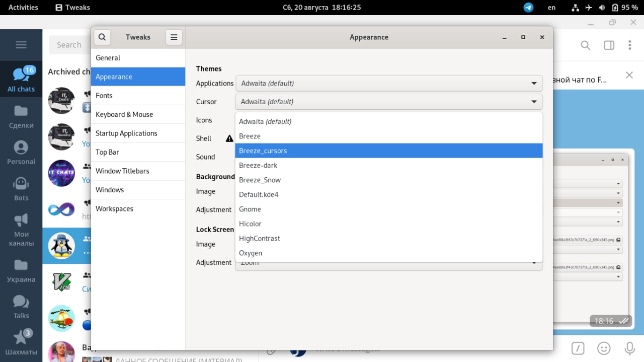Open the Vim logo avatar chat

(x=61, y=282)
